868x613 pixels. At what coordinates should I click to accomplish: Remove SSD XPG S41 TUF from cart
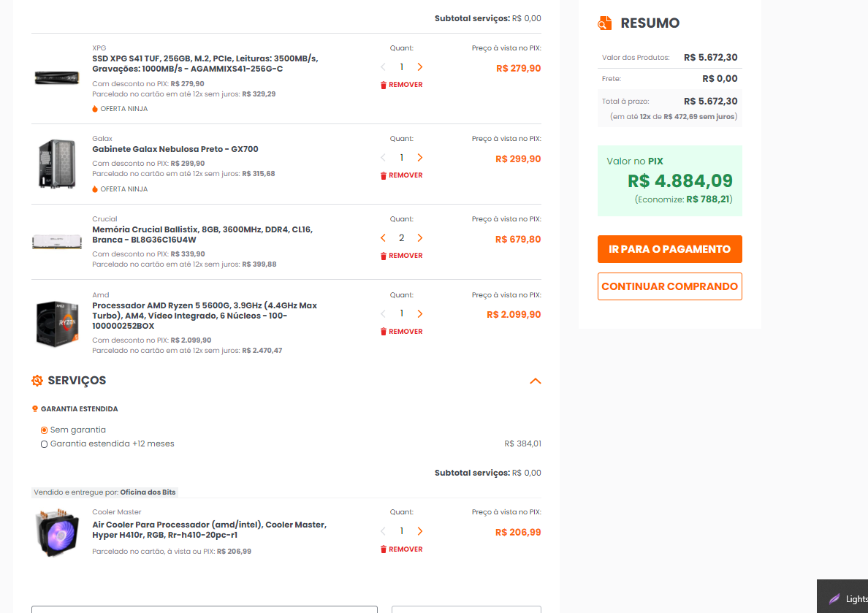[401, 85]
